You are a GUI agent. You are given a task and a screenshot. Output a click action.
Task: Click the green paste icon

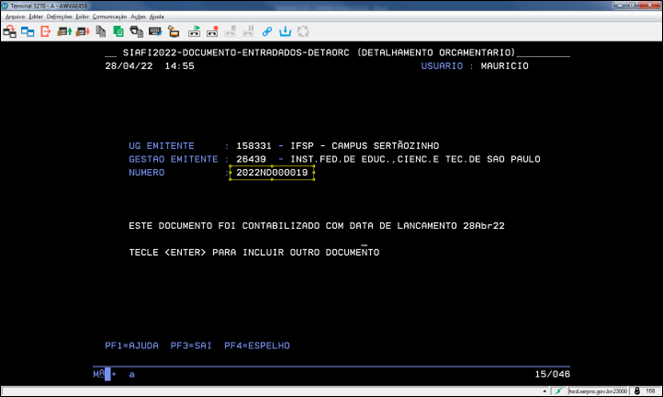(118, 31)
